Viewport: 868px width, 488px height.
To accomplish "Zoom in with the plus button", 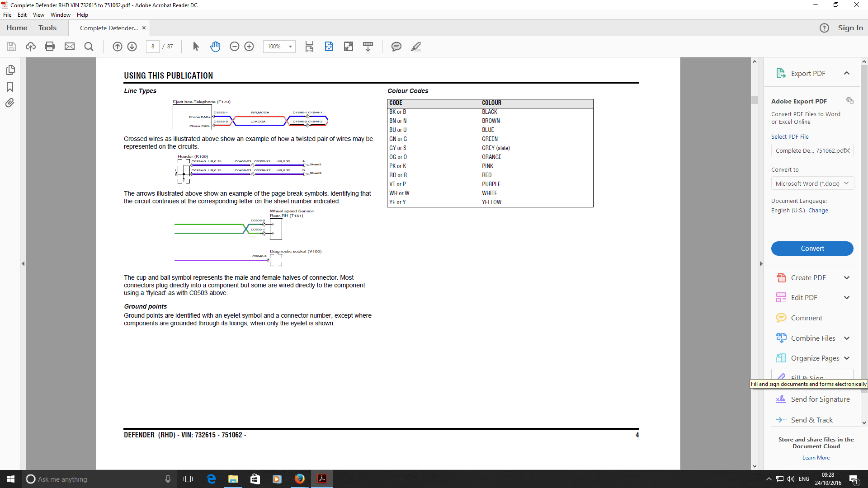I will pos(249,47).
